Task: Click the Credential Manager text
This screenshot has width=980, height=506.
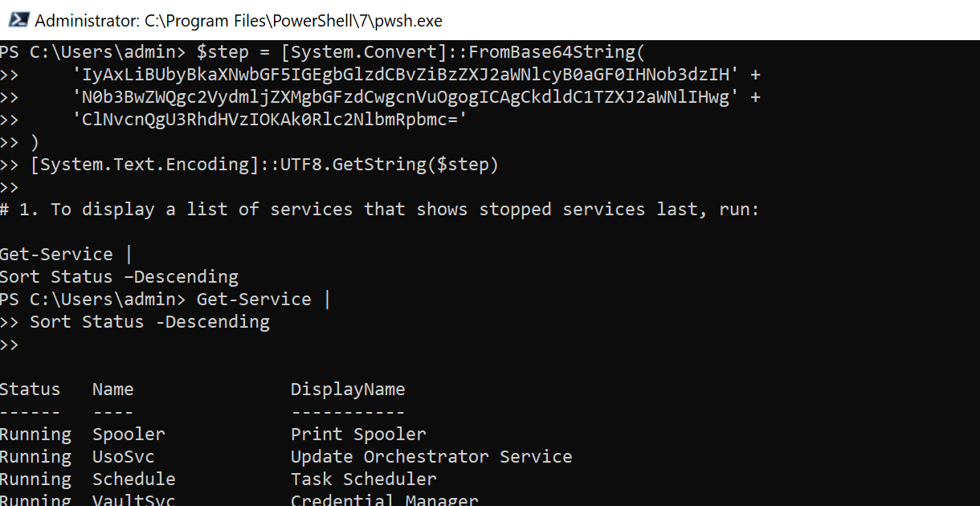Action: (x=384, y=499)
